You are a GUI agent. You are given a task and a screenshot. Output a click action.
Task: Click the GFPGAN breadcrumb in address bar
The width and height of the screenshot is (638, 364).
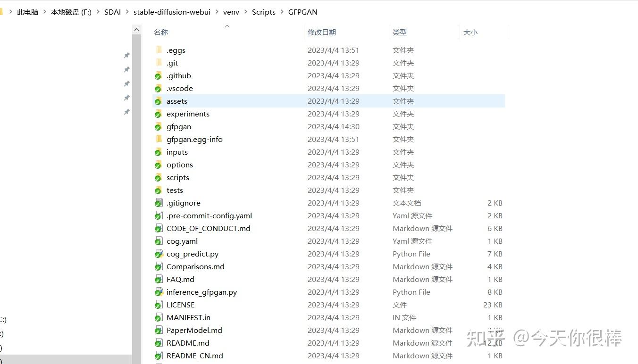tap(303, 12)
